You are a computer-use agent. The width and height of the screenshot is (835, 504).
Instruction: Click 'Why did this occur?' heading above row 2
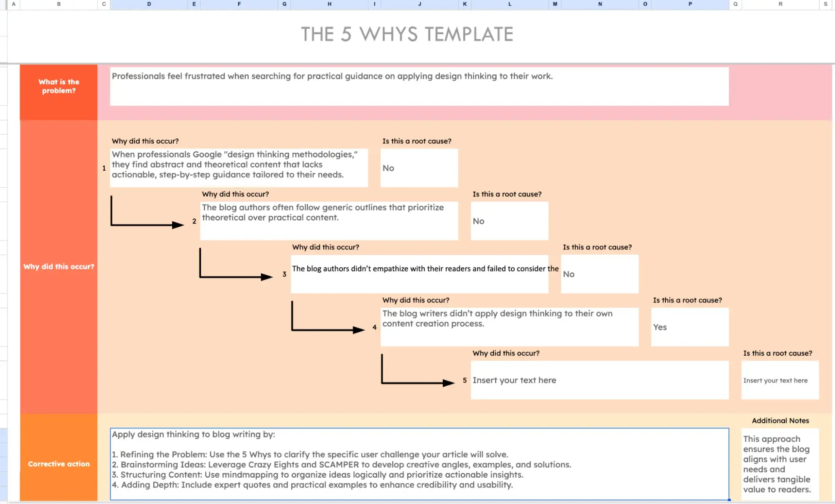(235, 194)
